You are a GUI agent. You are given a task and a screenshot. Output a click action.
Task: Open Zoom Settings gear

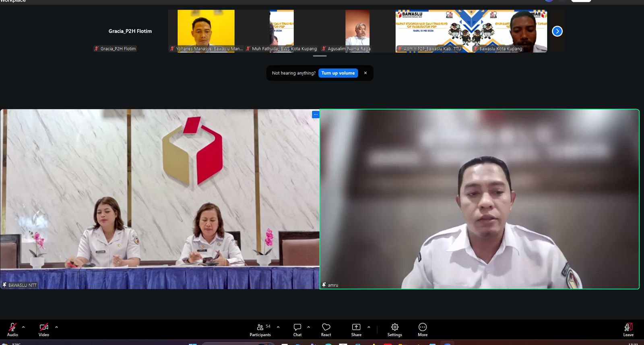coord(395,329)
